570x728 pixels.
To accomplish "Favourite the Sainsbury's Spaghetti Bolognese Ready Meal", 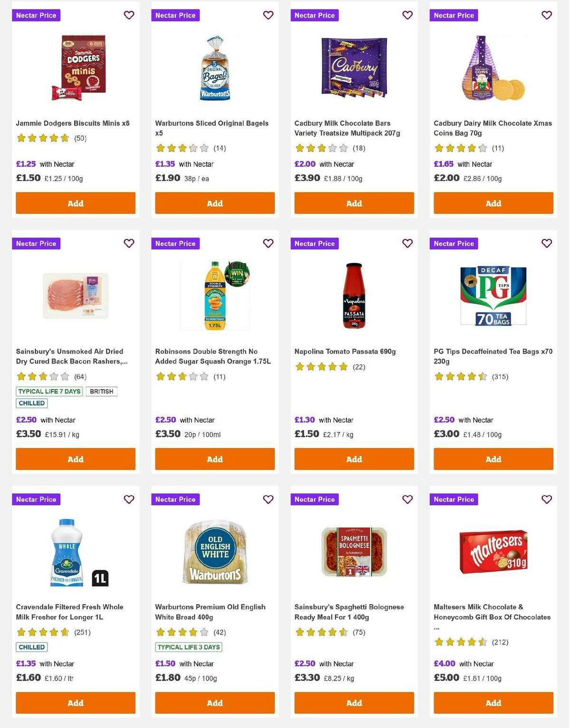I will click(x=407, y=499).
